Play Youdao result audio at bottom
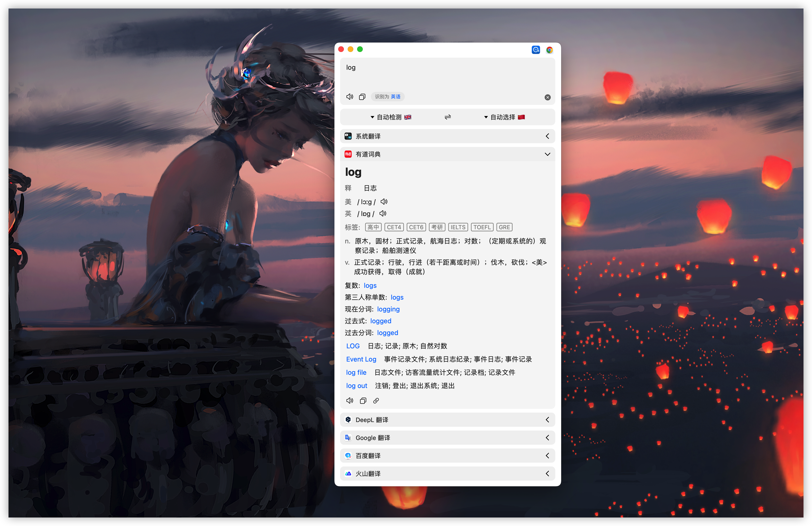 350,401
